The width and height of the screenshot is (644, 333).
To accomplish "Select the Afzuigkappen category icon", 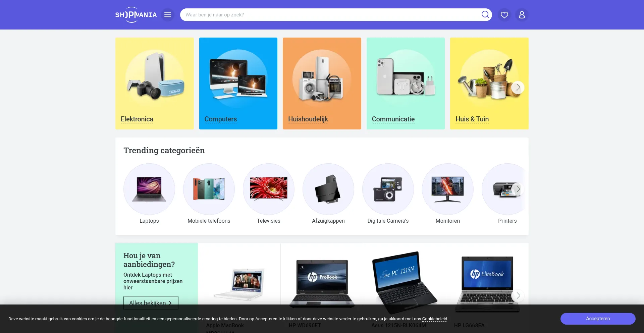I will (x=328, y=189).
